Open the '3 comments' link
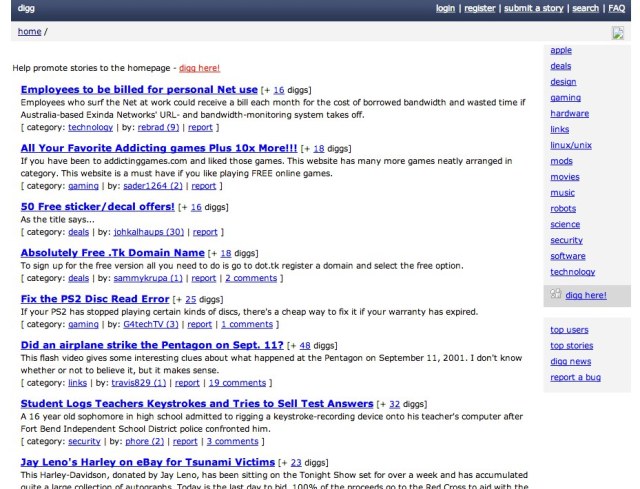Image resolution: width=640 pixels, height=489 pixels. pos(232,442)
